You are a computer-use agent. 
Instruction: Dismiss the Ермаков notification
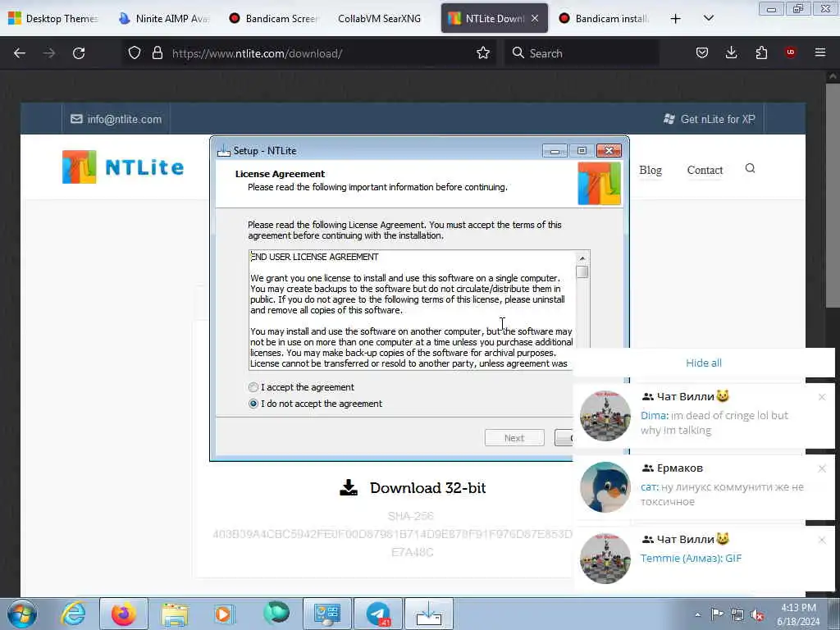(x=822, y=468)
